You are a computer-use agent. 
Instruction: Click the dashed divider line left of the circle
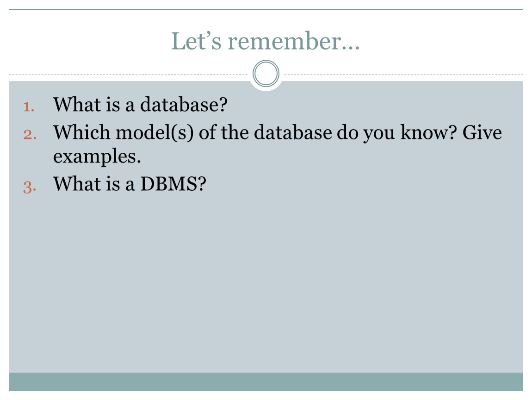(129, 75)
